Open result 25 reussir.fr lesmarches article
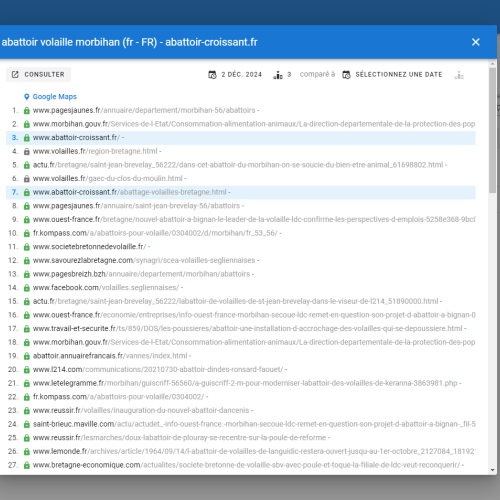This screenshot has width=500, height=500. 179,438
